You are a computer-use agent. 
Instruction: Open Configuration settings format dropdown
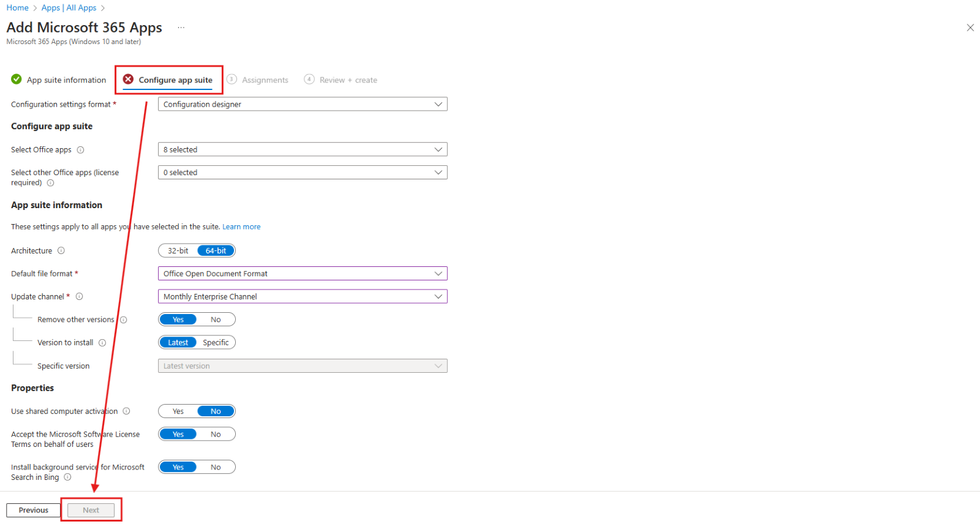click(x=303, y=105)
